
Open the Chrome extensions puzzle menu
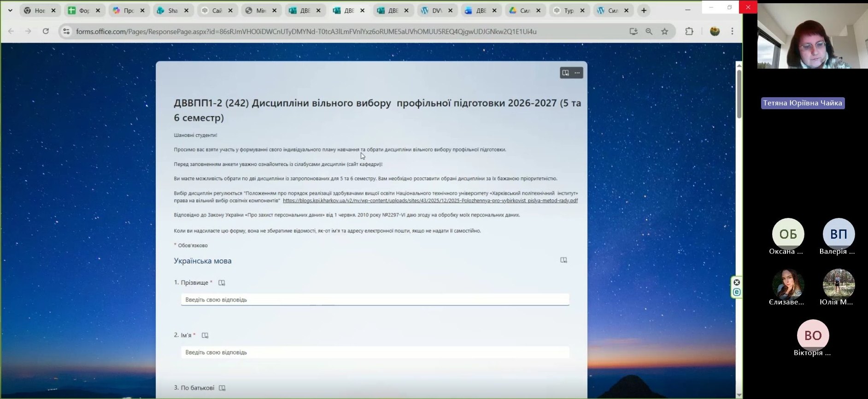click(689, 31)
